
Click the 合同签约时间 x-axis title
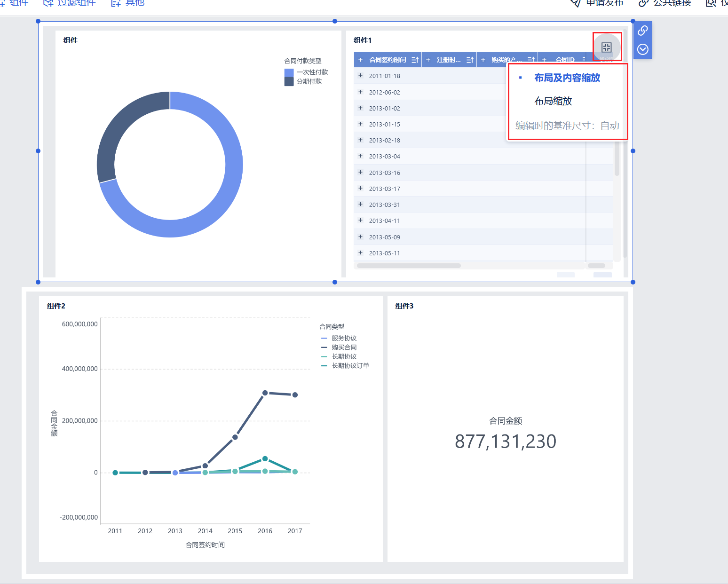point(205,545)
